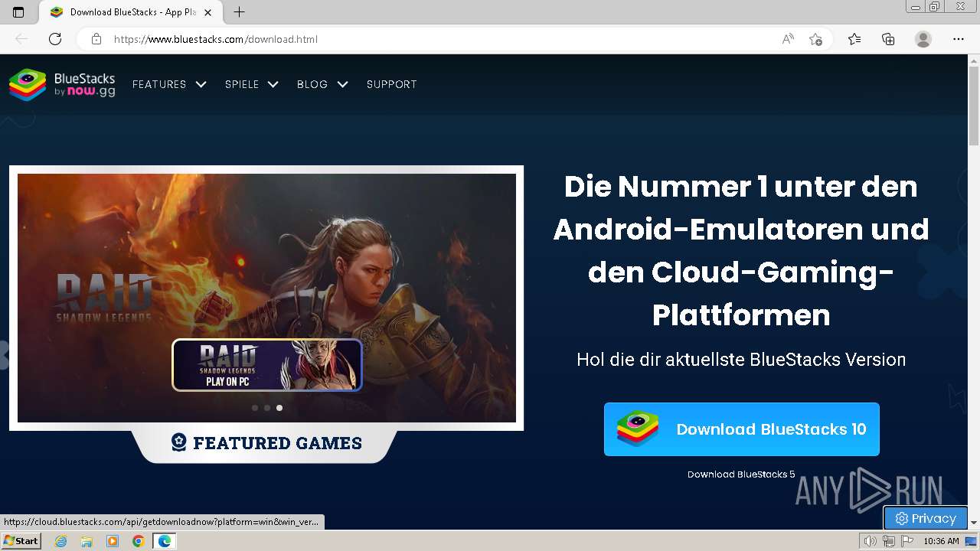The width and height of the screenshot is (980, 551).
Task: Select the first carousel dot
Action: click(x=255, y=408)
